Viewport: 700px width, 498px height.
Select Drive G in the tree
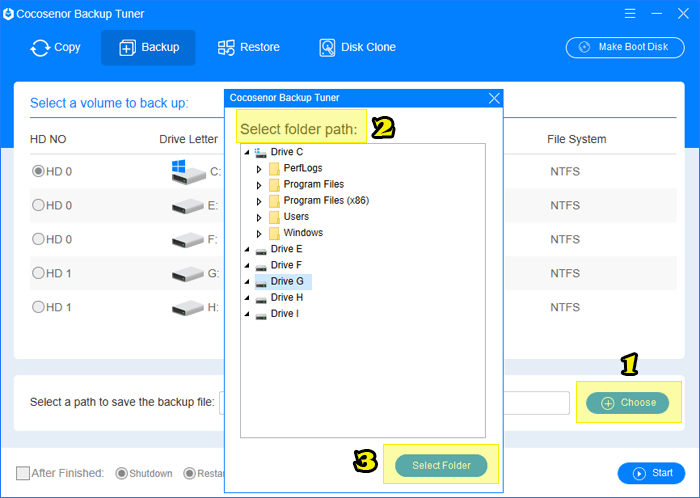[287, 281]
